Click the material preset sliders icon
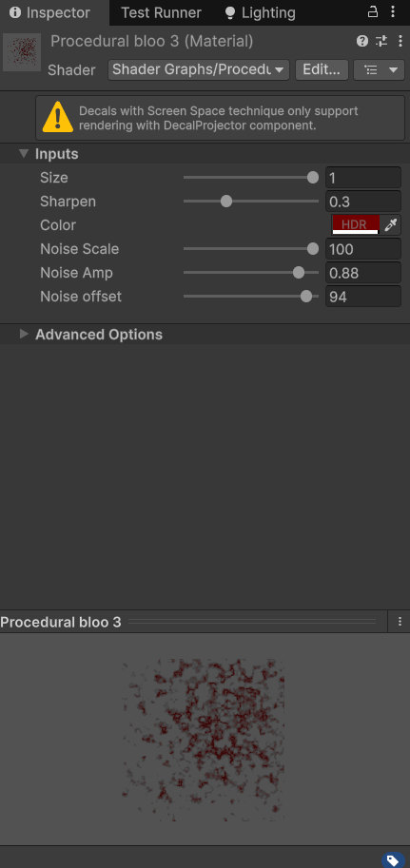The image size is (410, 868). [x=381, y=41]
